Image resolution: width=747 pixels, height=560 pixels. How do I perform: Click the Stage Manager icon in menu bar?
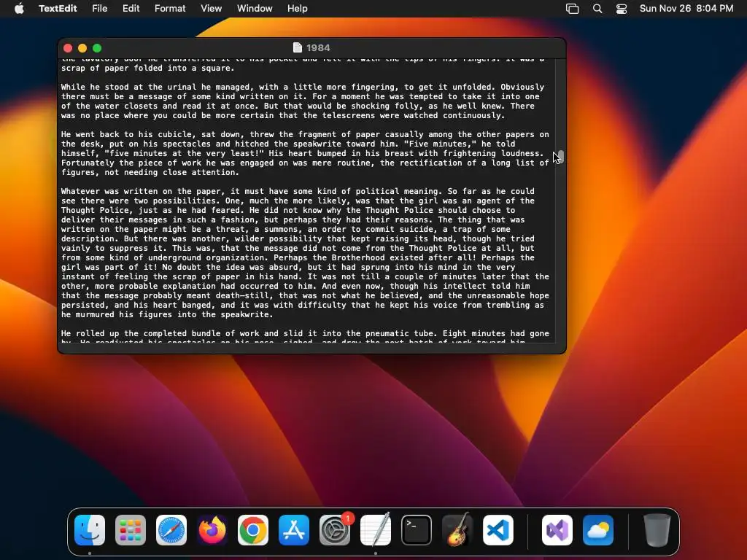point(572,9)
